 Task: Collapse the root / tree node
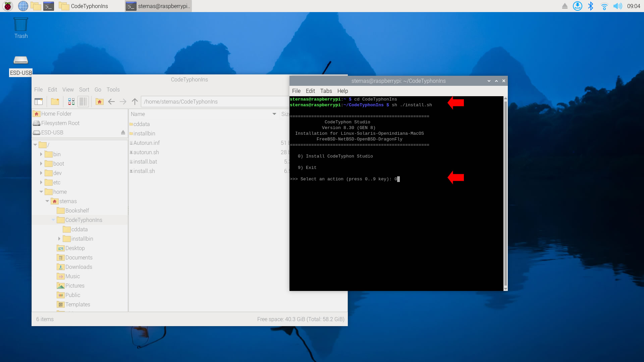point(35,145)
